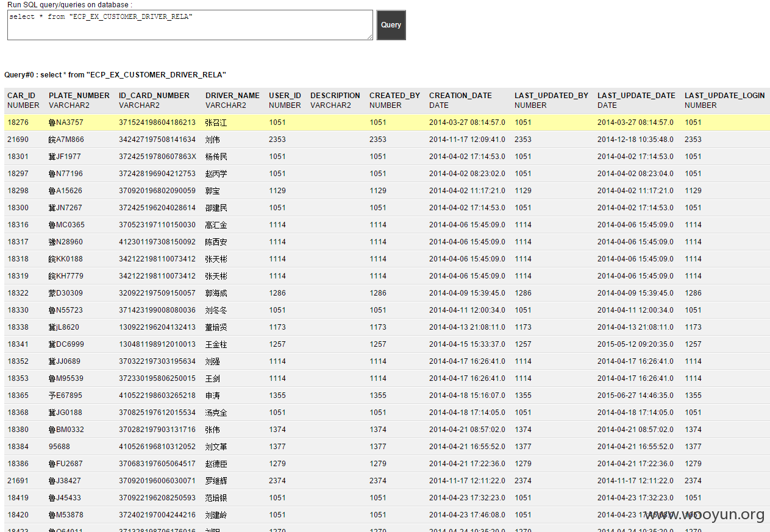Click plate number 鲁MC0365
770x532 pixels.
[x=66, y=225]
